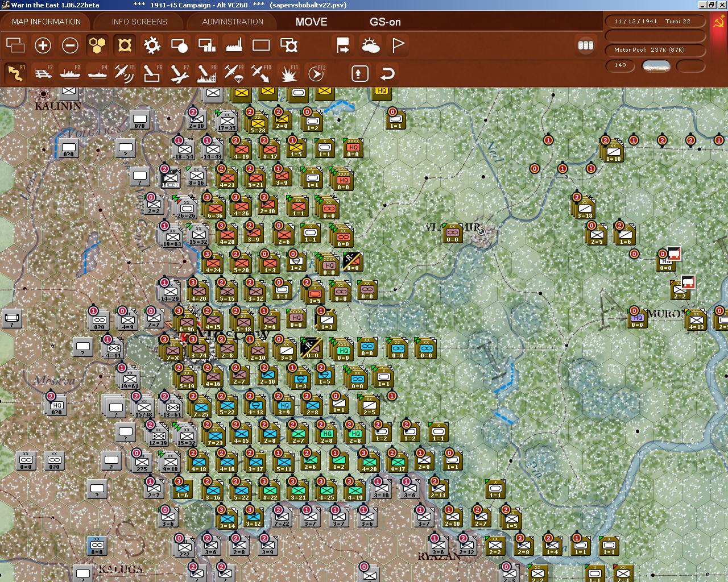Select F7 bomb airfield mode icon

point(179,73)
